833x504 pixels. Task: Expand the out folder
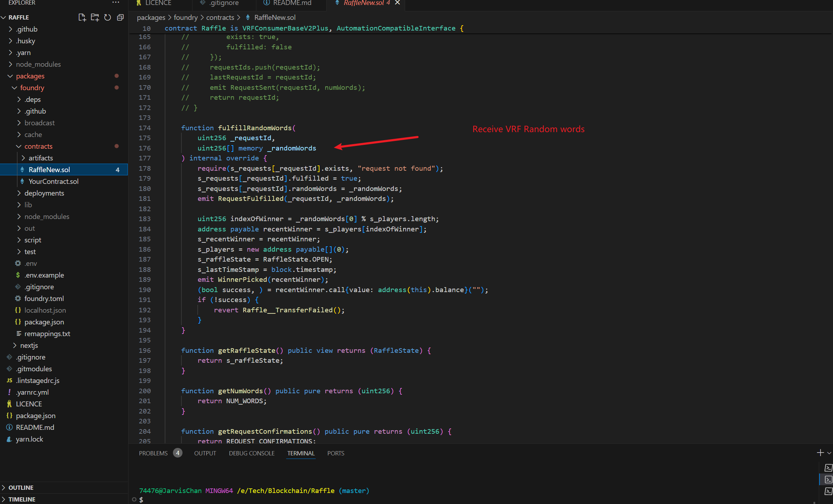64,228
